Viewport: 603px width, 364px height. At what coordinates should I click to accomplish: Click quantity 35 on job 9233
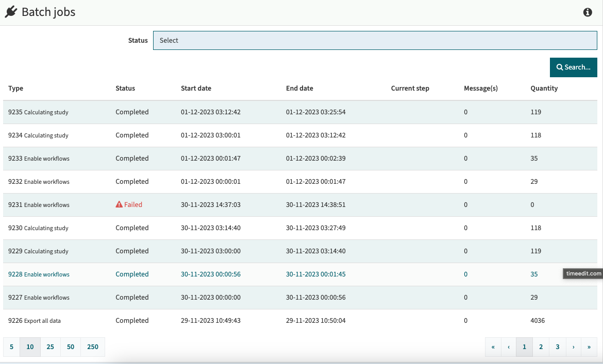(534, 158)
